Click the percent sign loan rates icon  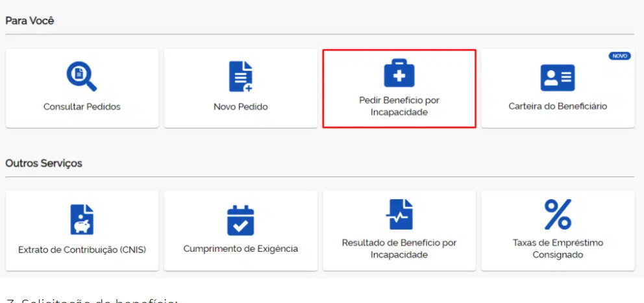tap(558, 214)
